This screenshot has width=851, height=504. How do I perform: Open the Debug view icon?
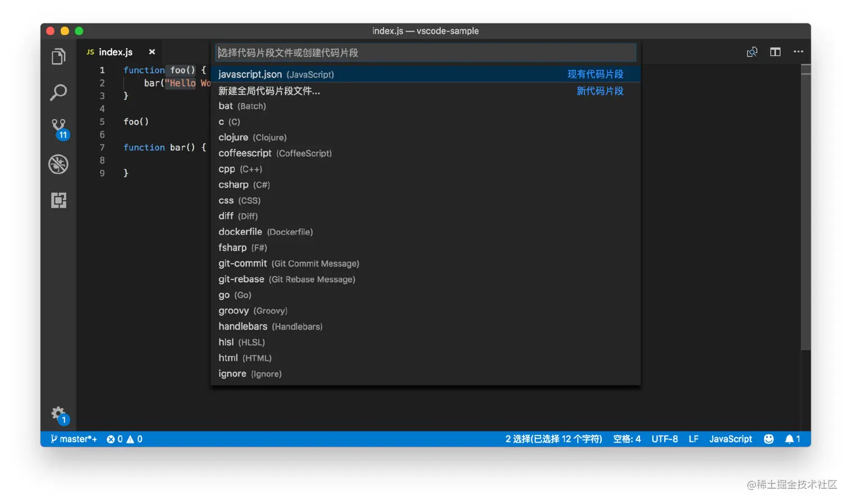click(x=59, y=164)
